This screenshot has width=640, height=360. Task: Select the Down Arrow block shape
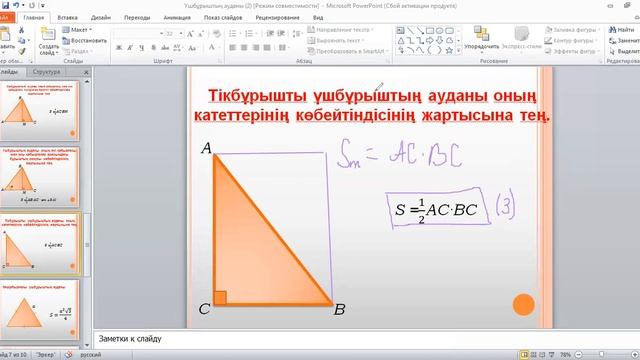click(440, 40)
